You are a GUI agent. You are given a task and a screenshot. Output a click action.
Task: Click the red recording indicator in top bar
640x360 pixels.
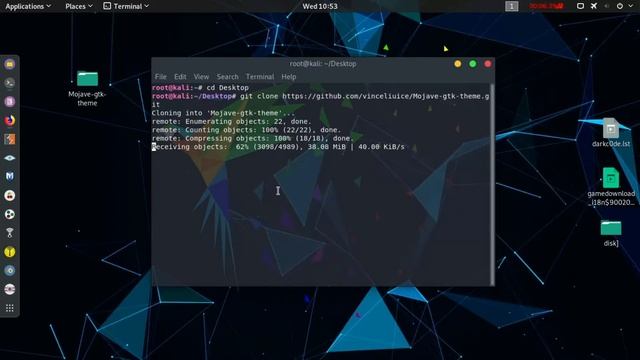[546, 6]
